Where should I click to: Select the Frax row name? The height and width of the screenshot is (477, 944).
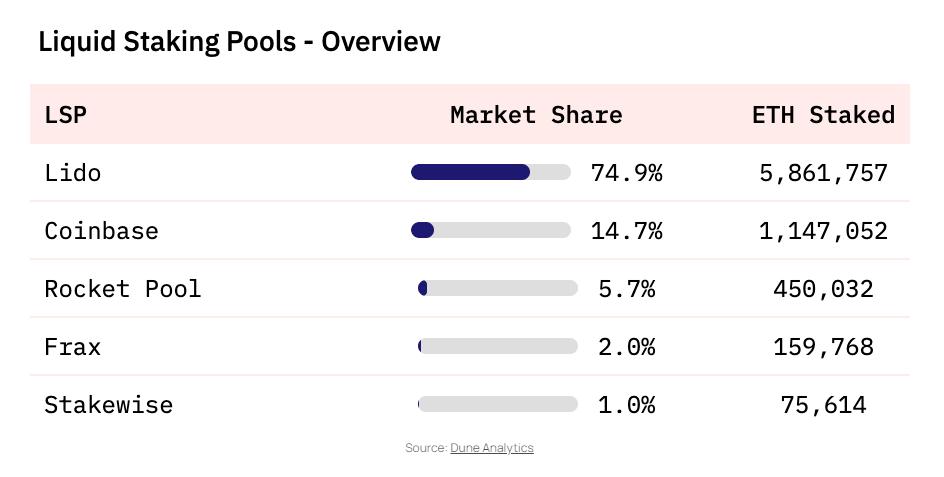[73, 347]
